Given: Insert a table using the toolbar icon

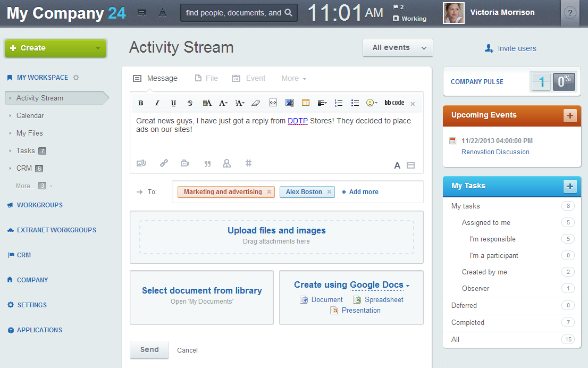Looking at the screenshot, I should click(306, 103).
